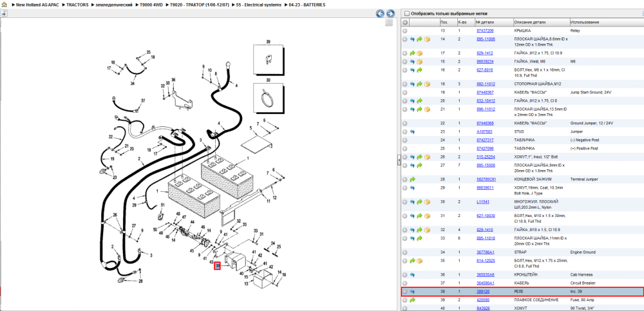Click the green arrow for part 829-1412
644x311 pixels.
tap(412, 53)
